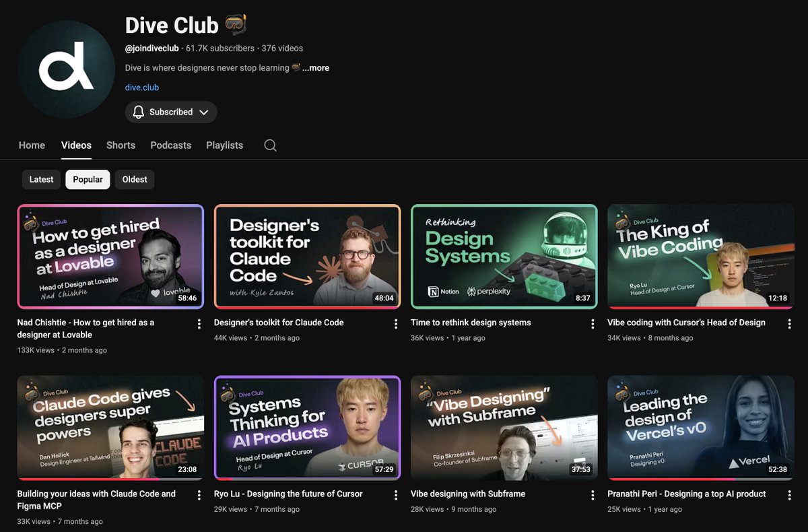Click the 34K views • 8 months ago text
The width and height of the screenshot is (808, 532).
(650, 338)
